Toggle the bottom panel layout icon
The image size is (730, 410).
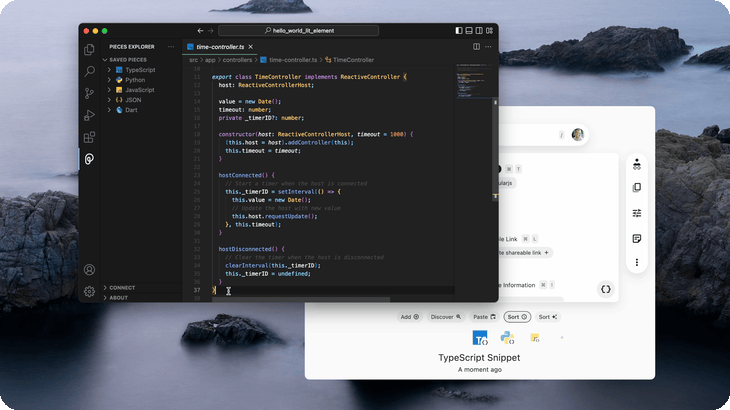(469, 31)
